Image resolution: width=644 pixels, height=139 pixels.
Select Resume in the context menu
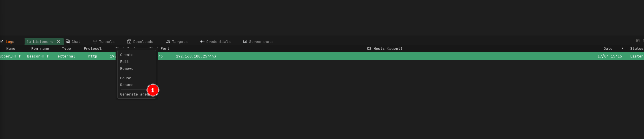pos(127,85)
